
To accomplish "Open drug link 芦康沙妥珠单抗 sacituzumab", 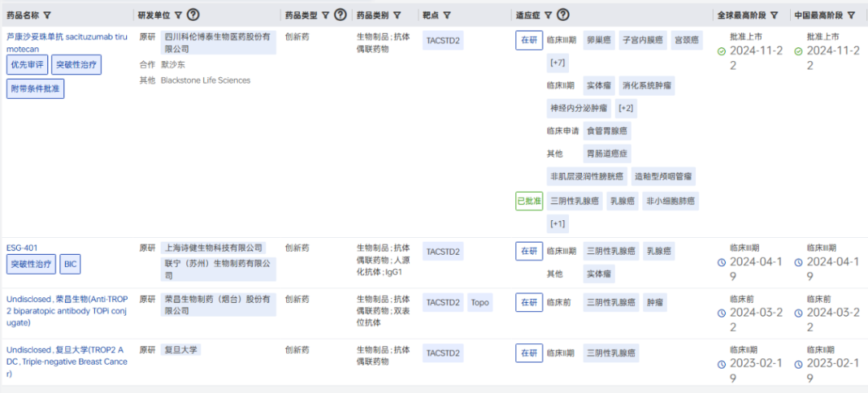I will tap(67, 42).
